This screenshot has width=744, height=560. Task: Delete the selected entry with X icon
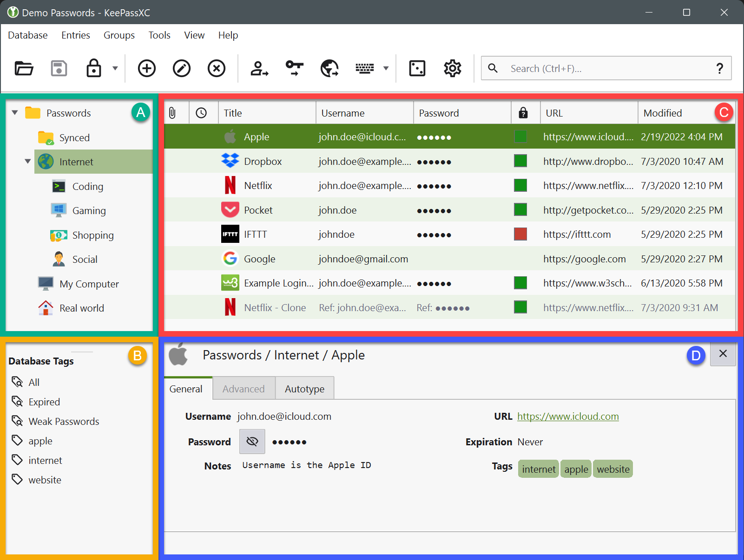click(217, 68)
